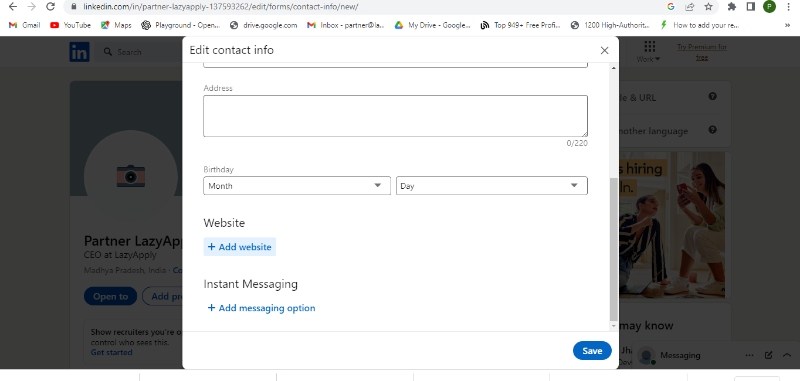Click the hiring ad image
Image resolution: width=800 pixels, height=381 pixels.
pyautogui.click(x=671, y=224)
